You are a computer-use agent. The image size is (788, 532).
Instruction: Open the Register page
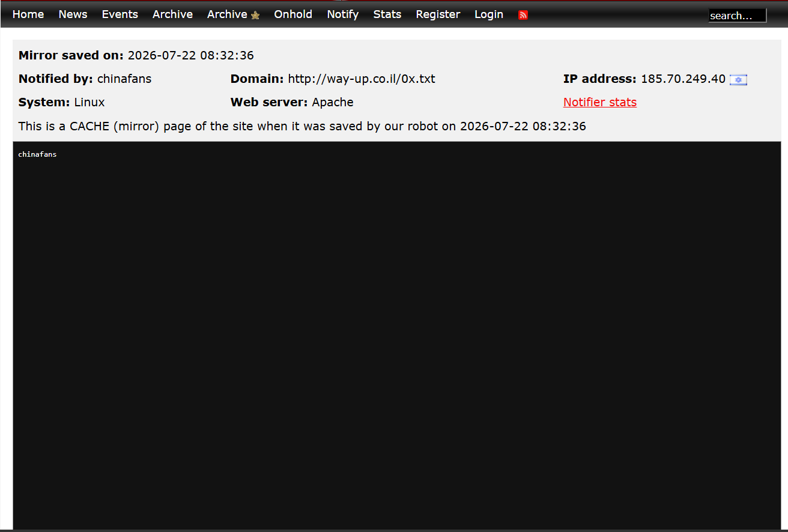pyautogui.click(x=438, y=14)
